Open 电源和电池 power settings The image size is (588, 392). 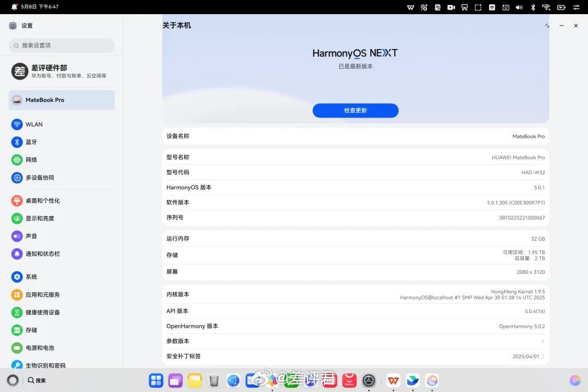[62, 348]
